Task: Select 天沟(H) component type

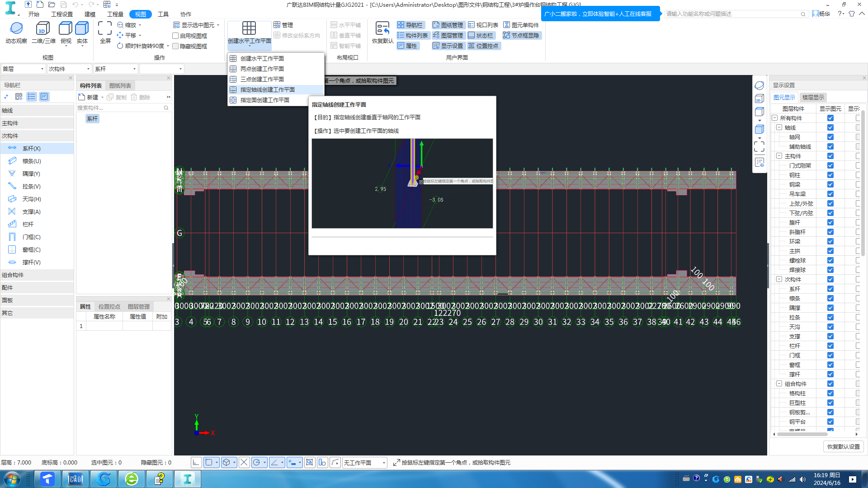Action: click(x=37, y=199)
